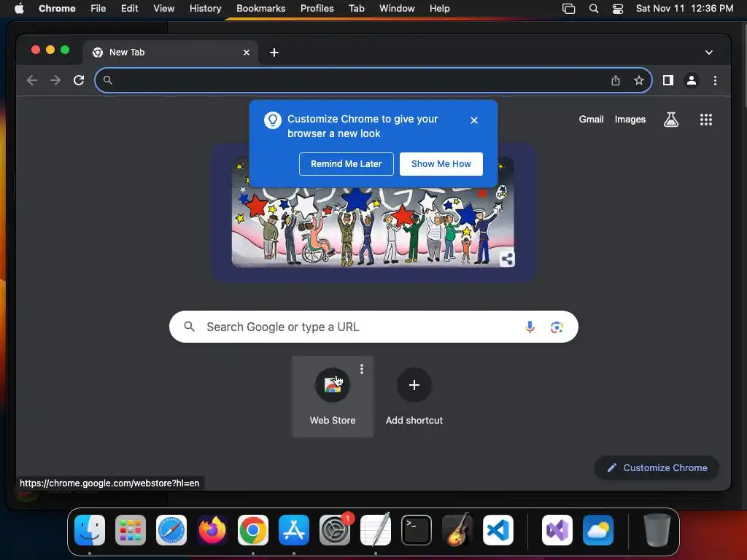Image resolution: width=747 pixels, height=560 pixels.
Task: Open the Apple menu
Action: pos(19,8)
